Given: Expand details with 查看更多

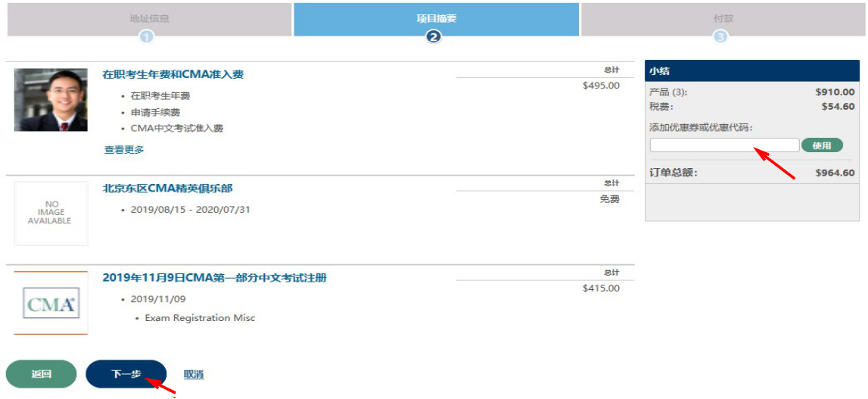Looking at the screenshot, I should [x=124, y=150].
